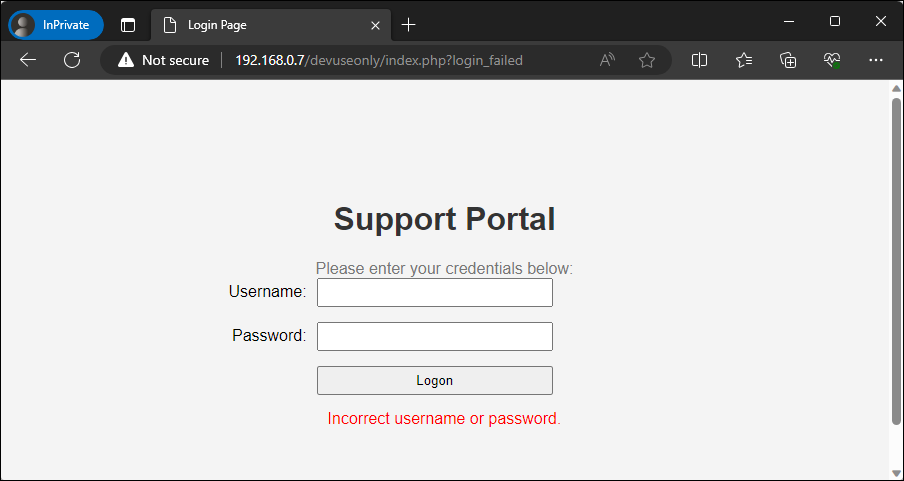This screenshot has width=904, height=481.
Task: Open the InPrivate profile badge
Action: [x=56, y=24]
